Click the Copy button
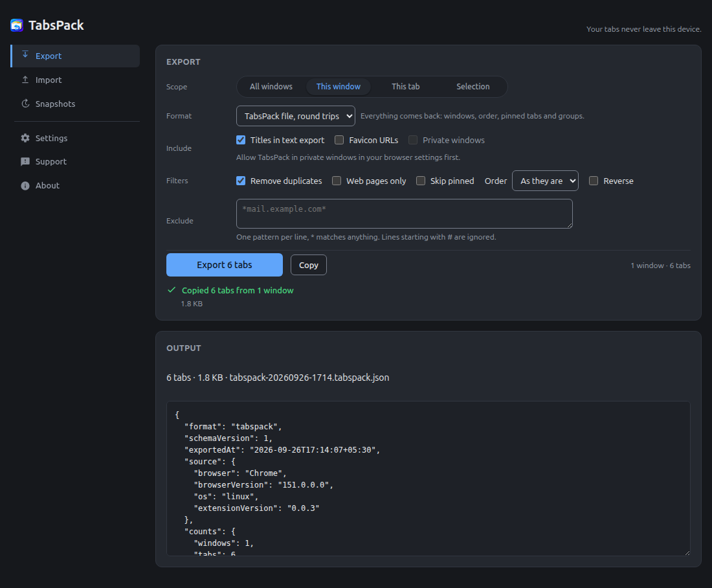Screen dimensions: 712x588 308,265
